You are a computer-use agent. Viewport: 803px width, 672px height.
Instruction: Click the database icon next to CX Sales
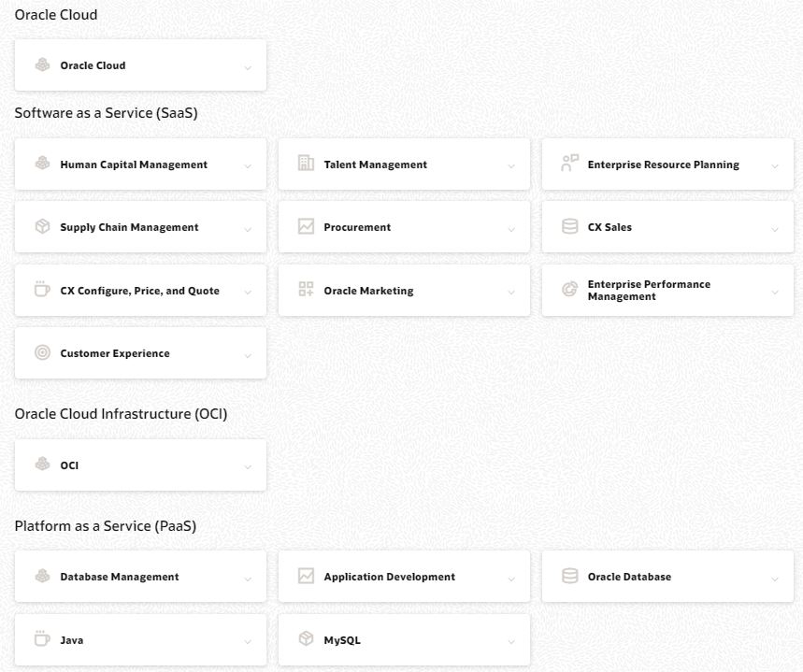coord(569,226)
